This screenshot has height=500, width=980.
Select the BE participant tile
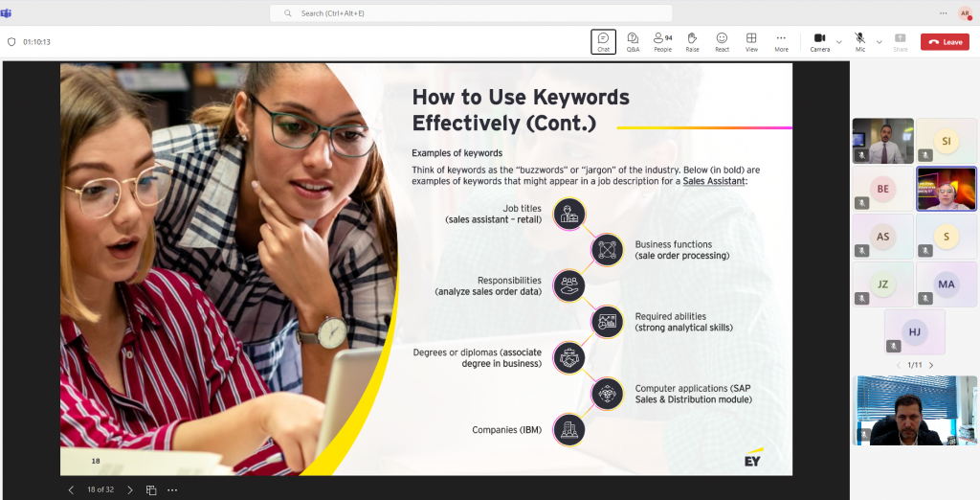pos(882,189)
